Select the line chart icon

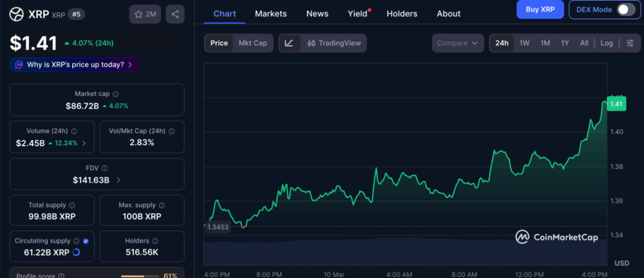click(x=289, y=43)
